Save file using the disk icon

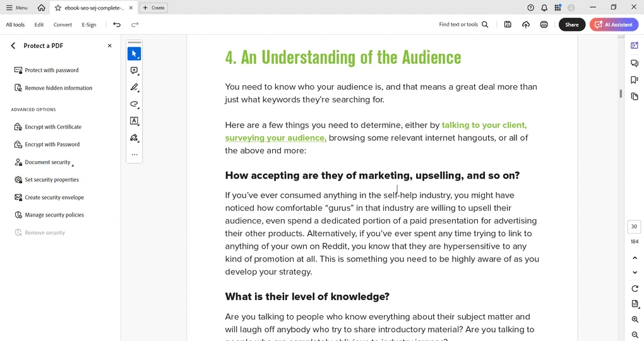pyautogui.click(x=508, y=25)
